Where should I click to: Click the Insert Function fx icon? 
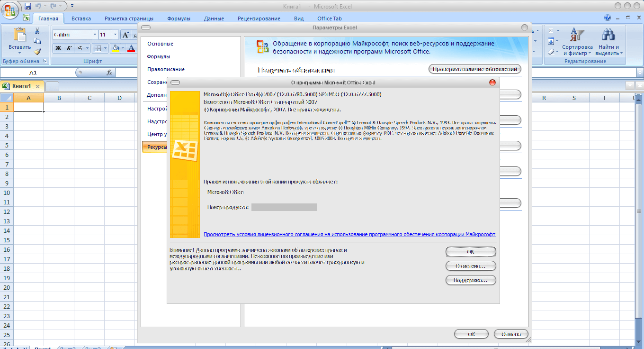pyautogui.click(x=109, y=73)
